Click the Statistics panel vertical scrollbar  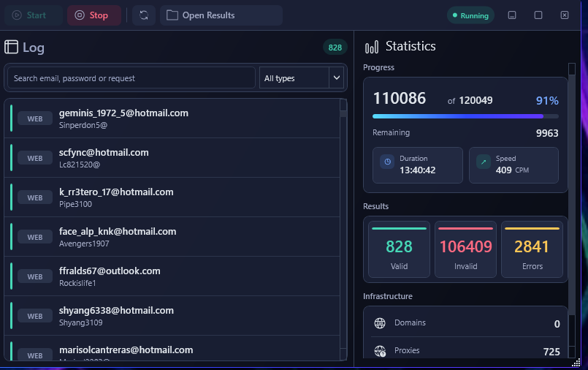(571, 210)
